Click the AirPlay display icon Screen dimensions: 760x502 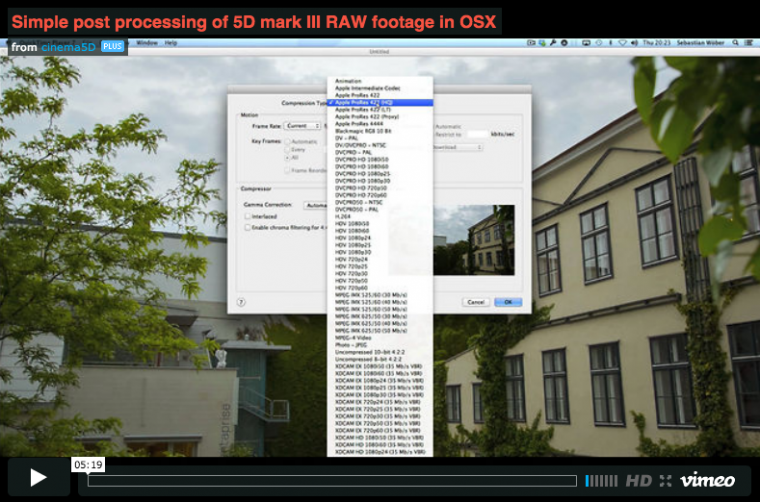pyautogui.click(x=586, y=43)
